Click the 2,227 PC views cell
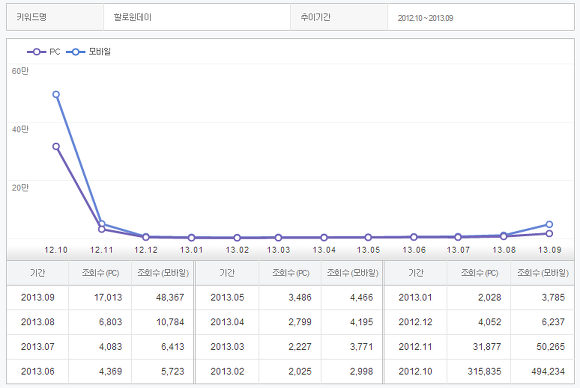Viewport: 580px width, 388px height. [x=290, y=347]
